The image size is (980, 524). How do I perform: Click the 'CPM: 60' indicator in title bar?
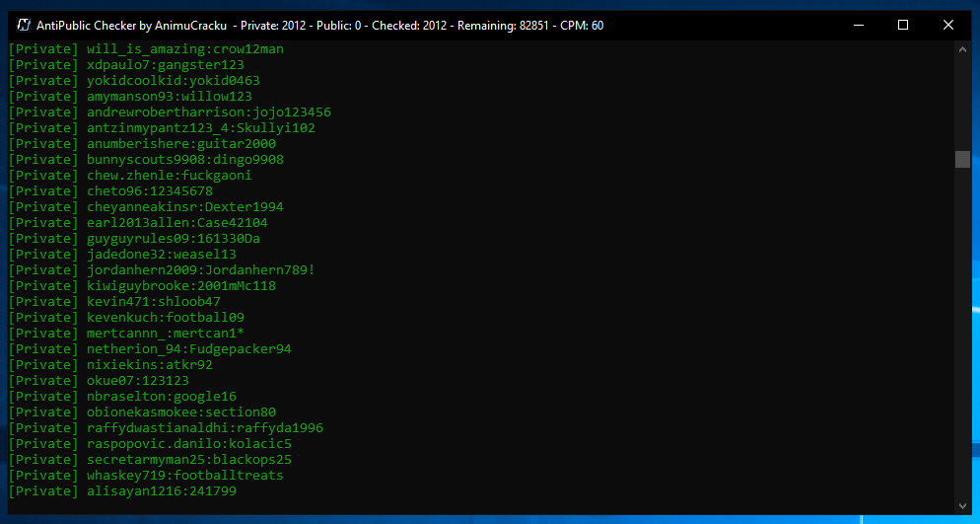click(x=582, y=26)
